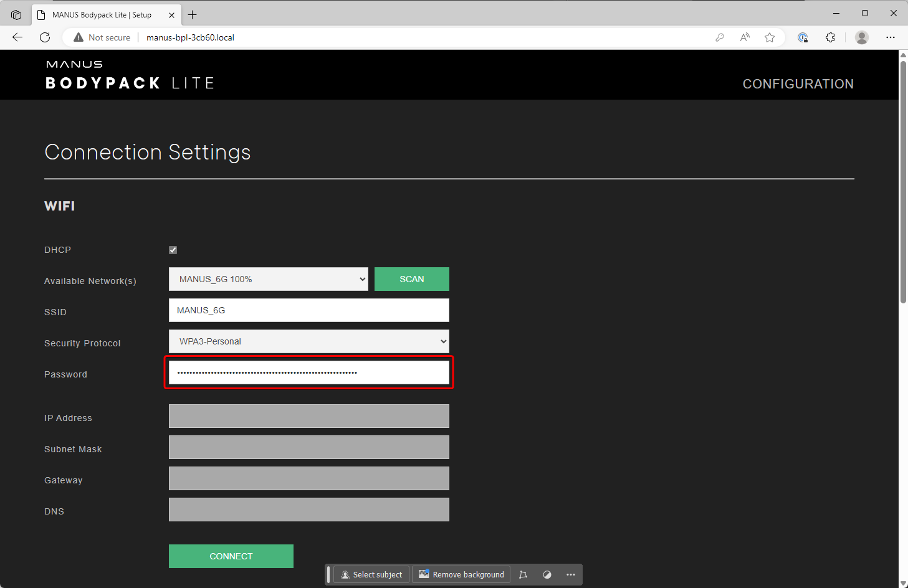
Task: Open the user profile avatar
Action: [862, 37]
